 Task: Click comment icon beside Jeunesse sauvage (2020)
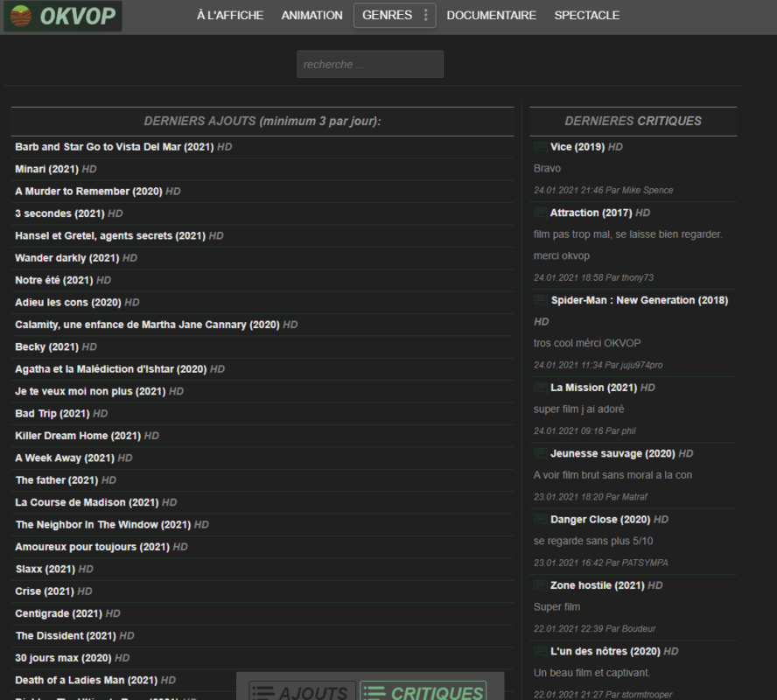pyautogui.click(x=540, y=453)
